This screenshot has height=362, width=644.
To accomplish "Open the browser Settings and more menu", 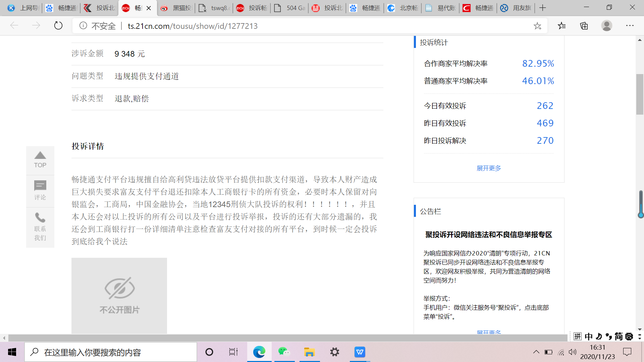I will pyautogui.click(x=630, y=26).
